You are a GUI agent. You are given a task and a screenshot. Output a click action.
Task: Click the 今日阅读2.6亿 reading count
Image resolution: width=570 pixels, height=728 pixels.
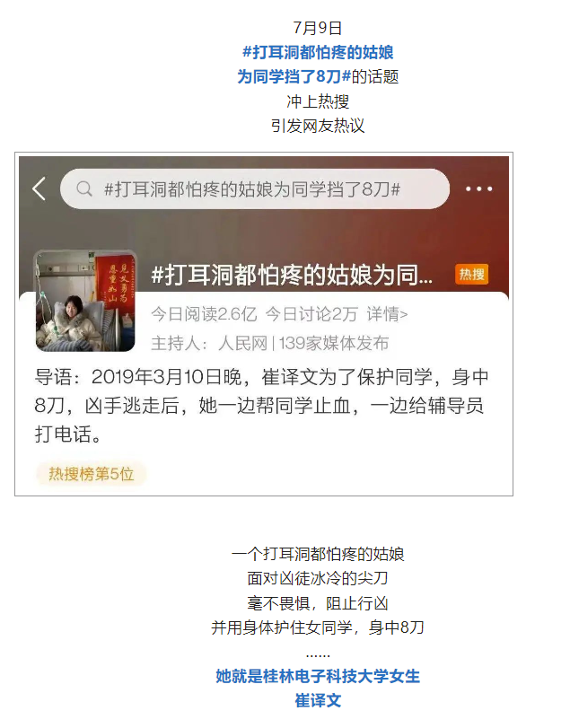(x=204, y=314)
